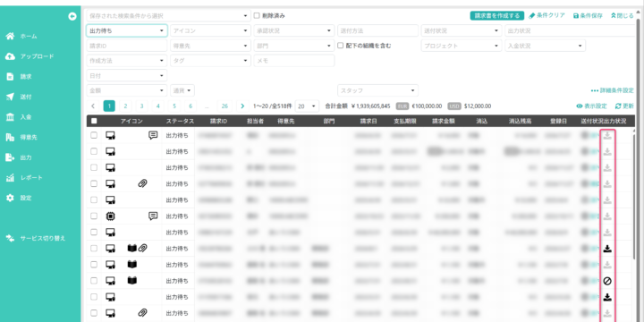Screen dimensions: 644x322
Task: Open the comment bubble beside the chip icon
Action: coord(153,216)
